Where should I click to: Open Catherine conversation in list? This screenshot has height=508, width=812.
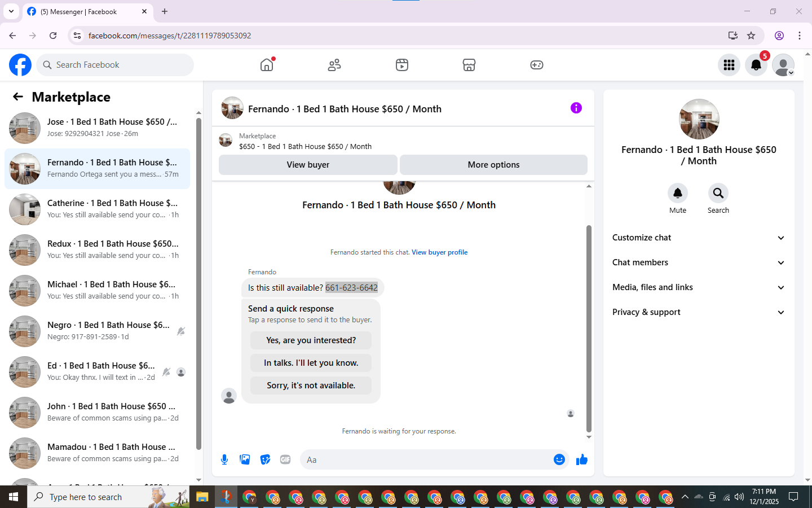coord(97,209)
